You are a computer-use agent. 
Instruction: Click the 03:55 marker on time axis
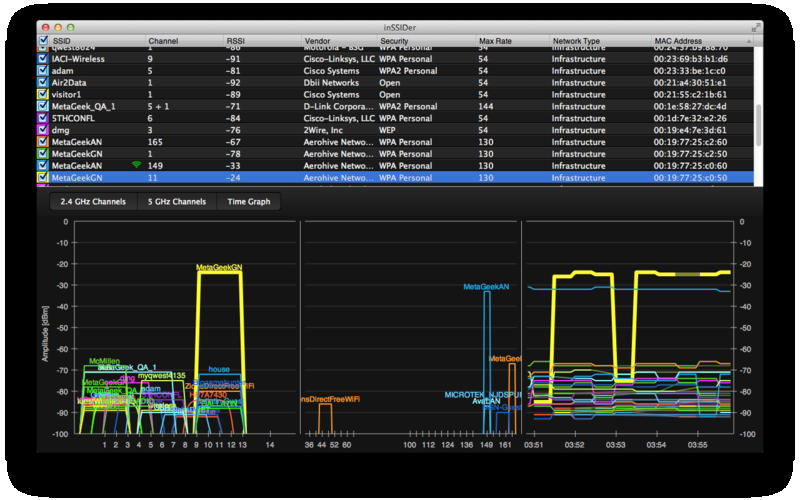tap(697, 445)
